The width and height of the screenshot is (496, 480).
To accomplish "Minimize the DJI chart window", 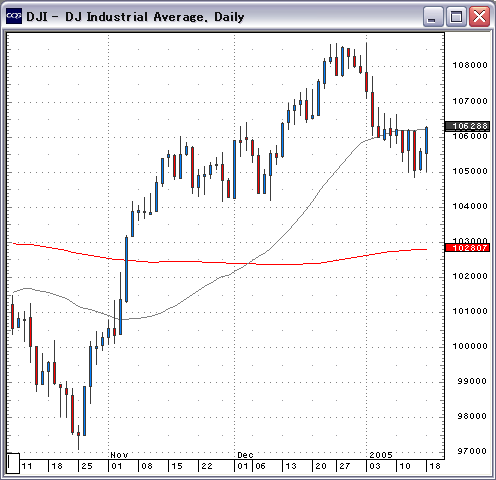I will coord(433,16).
